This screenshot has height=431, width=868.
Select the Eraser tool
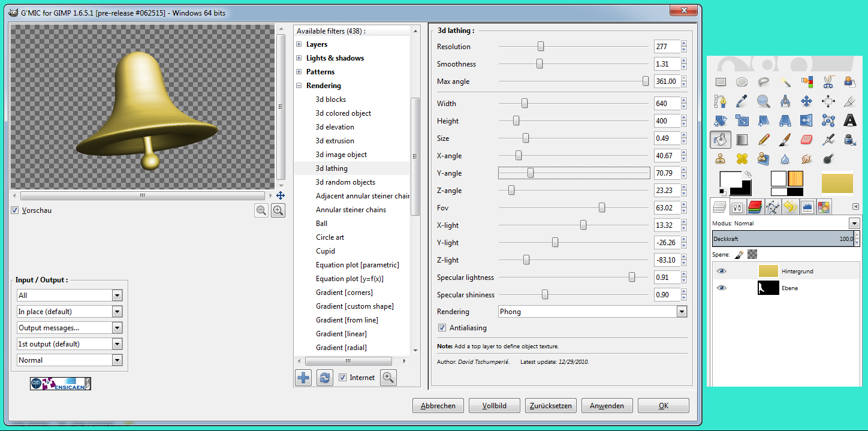[806, 140]
